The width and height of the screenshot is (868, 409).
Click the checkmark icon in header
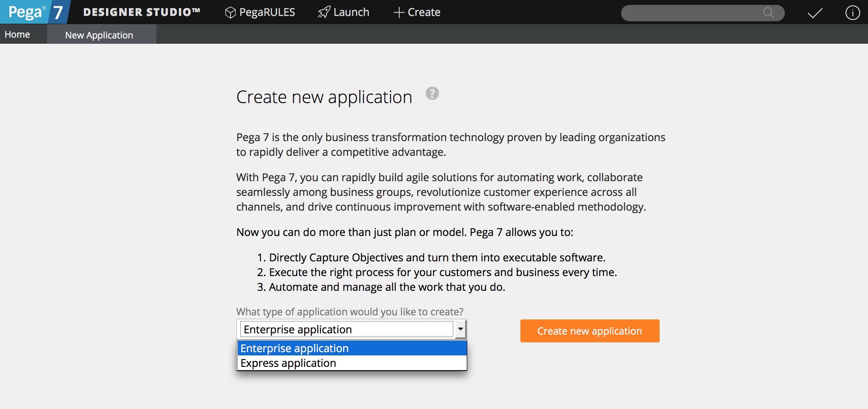pyautogui.click(x=815, y=13)
